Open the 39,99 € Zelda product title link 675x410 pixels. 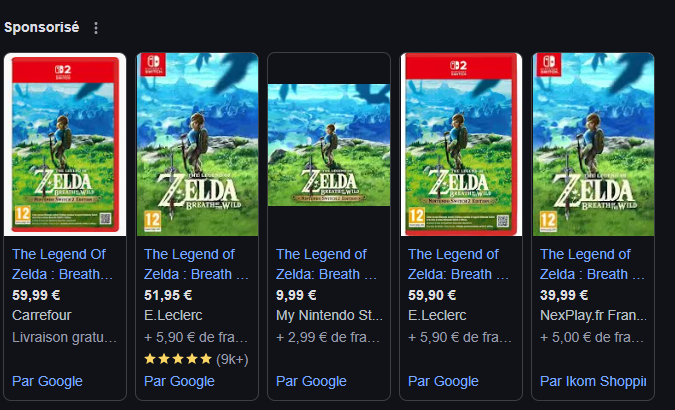click(592, 264)
